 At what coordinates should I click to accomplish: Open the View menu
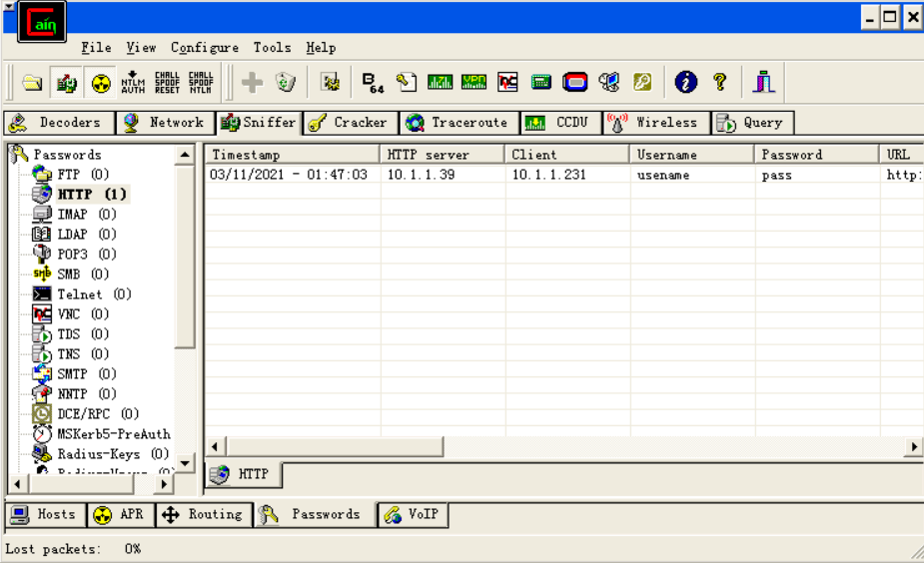[141, 48]
